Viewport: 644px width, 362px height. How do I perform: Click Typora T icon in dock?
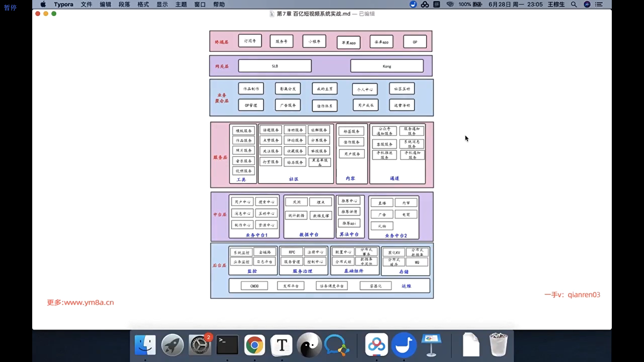tap(282, 345)
